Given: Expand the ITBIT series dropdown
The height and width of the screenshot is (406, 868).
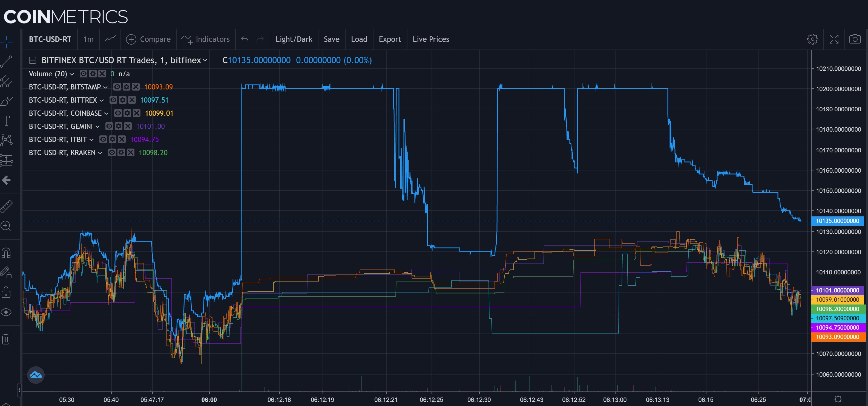Looking at the screenshot, I should pos(91,140).
